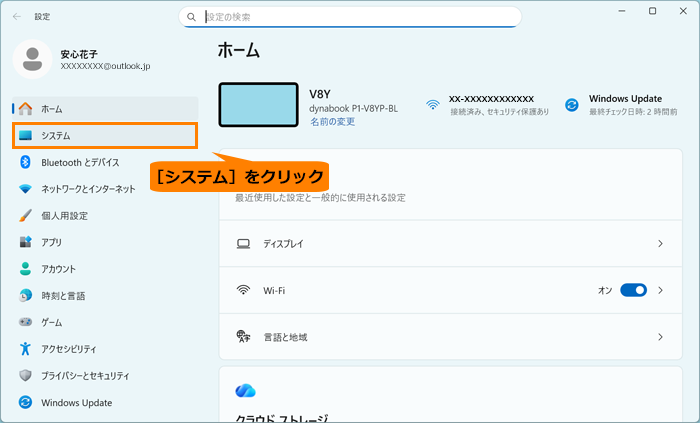Open Bluetooth とデバイス in the sidebar
Image resolution: width=700 pixels, height=423 pixels.
coord(105,162)
